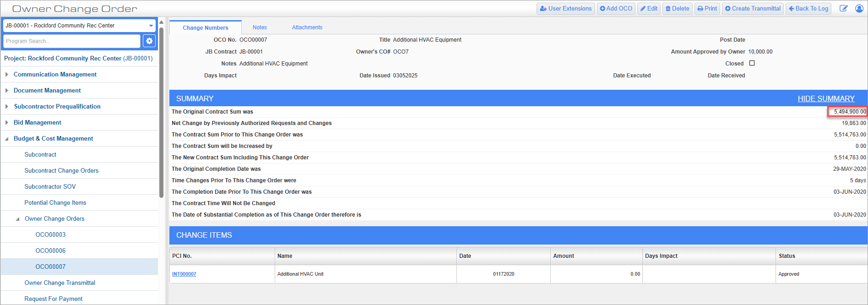Switch to the Change Numbers tab

[x=206, y=27]
